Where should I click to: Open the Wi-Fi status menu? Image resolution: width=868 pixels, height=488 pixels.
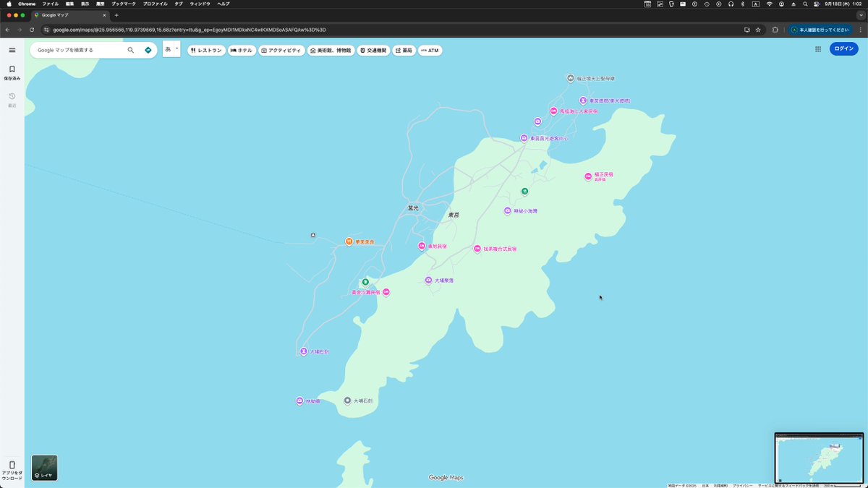point(769,4)
